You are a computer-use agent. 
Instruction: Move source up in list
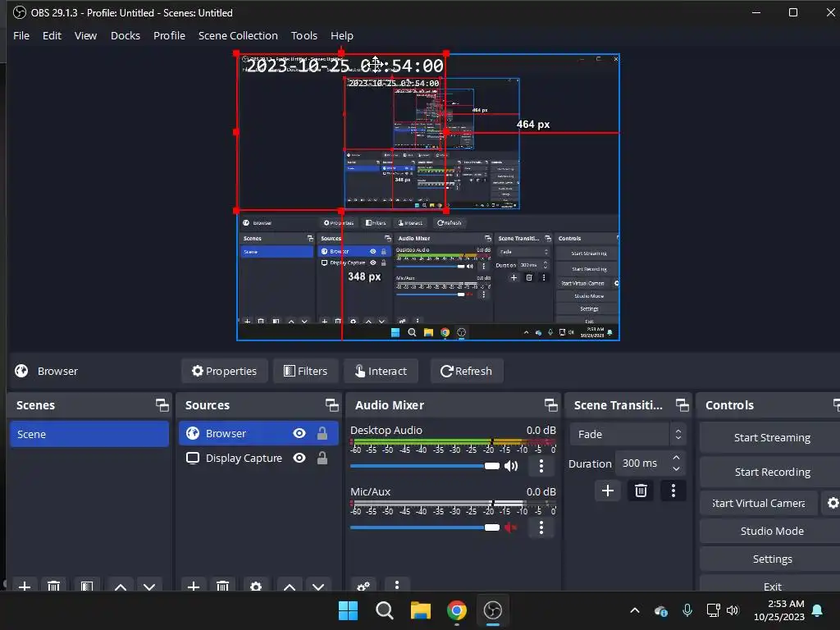290,587
